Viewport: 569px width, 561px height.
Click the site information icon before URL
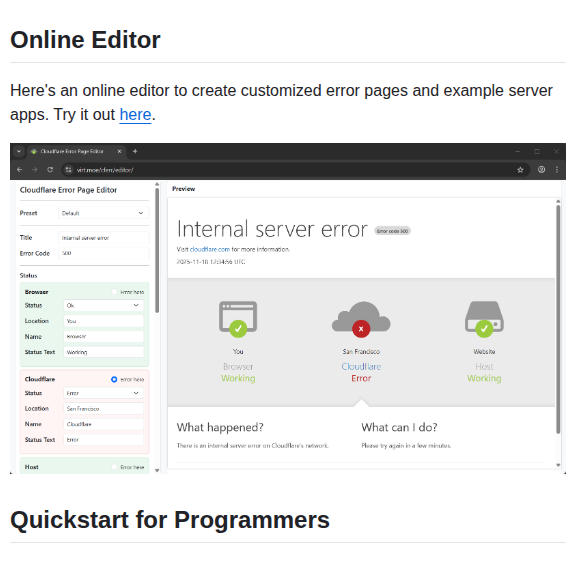click(68, 169)
